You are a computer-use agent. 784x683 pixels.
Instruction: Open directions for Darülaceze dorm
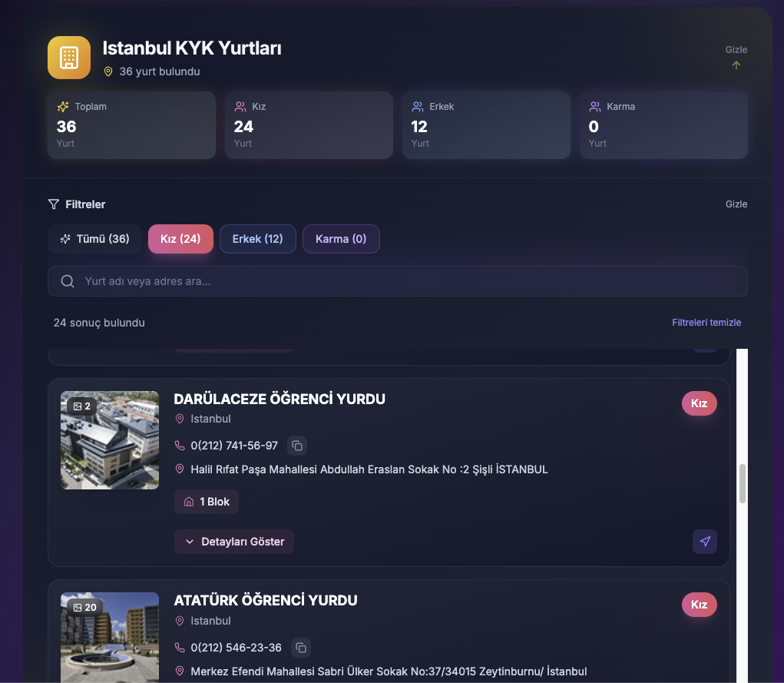click(x=705, y=542)
